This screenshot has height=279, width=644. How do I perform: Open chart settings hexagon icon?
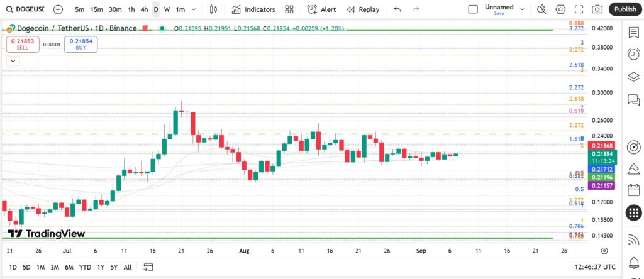pyautogui.click(x=560, y=9)
